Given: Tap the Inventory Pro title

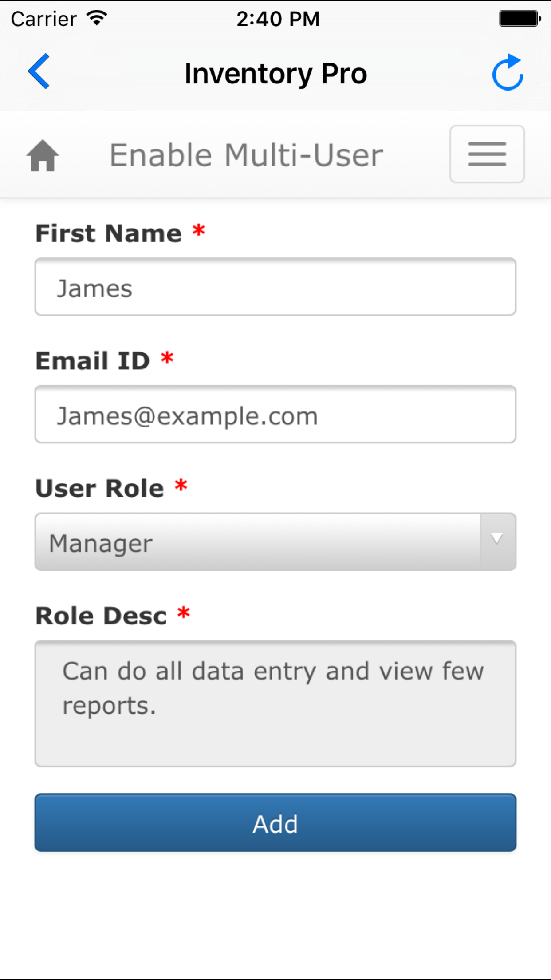Looking at the screenshot, I should [275, 73].
